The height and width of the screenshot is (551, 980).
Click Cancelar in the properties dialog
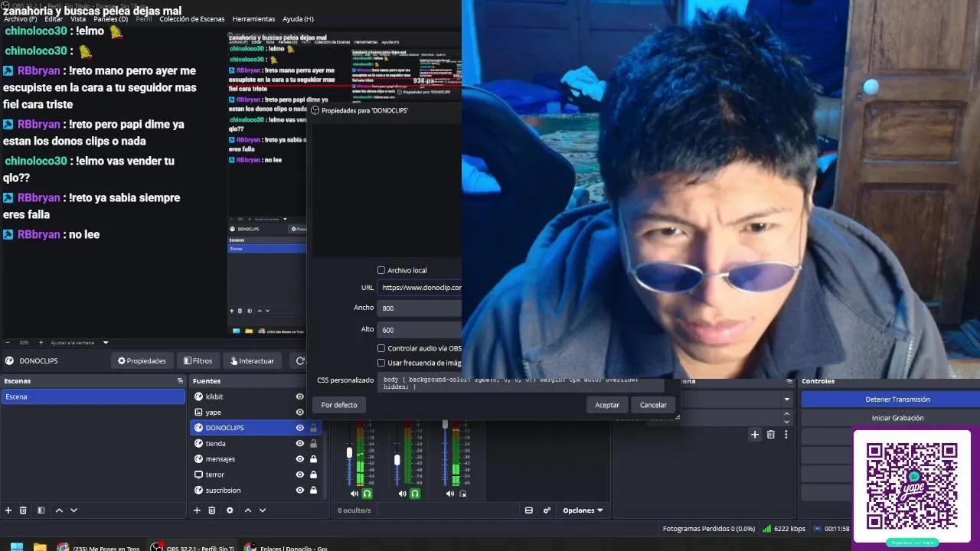653,405
